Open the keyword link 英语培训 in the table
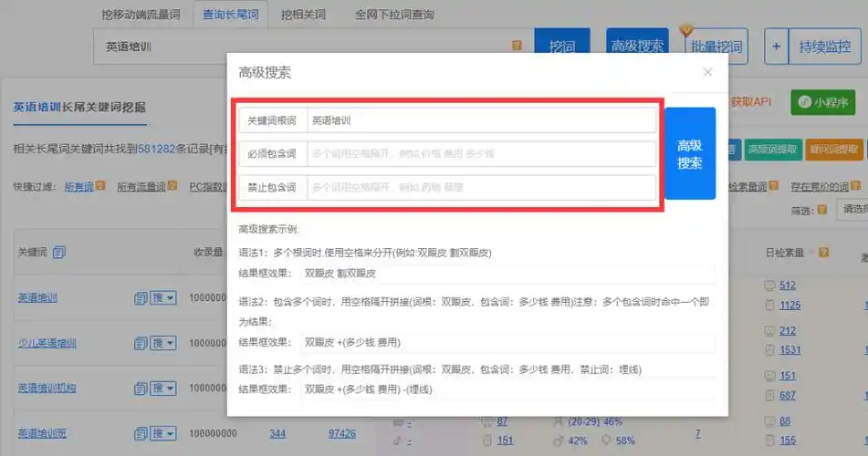868x456 pixels. tap(37, 297)
